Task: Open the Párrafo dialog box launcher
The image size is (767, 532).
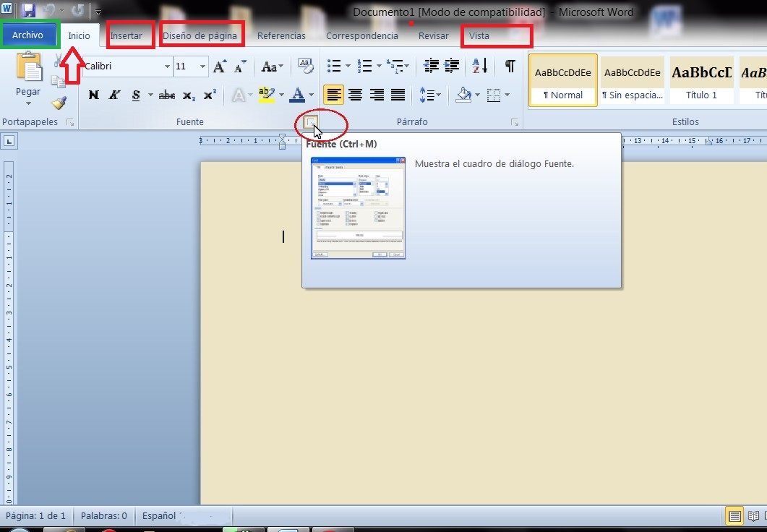Action: pyautogui.click(x=515, y=122)
